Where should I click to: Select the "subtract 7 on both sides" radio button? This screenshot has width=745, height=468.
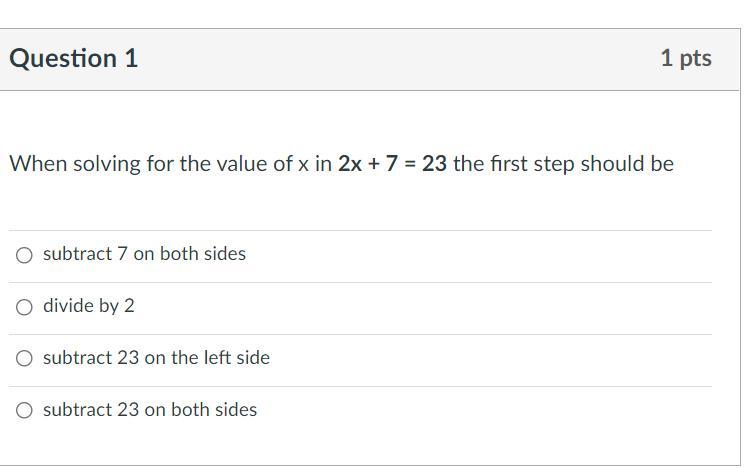click(24, 255)
